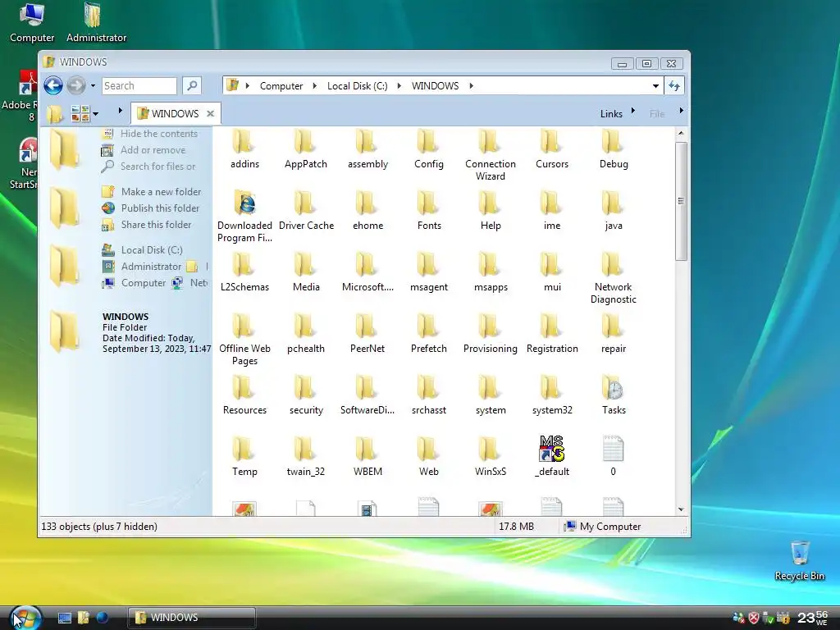Open the Media folder

coord(306,272)
